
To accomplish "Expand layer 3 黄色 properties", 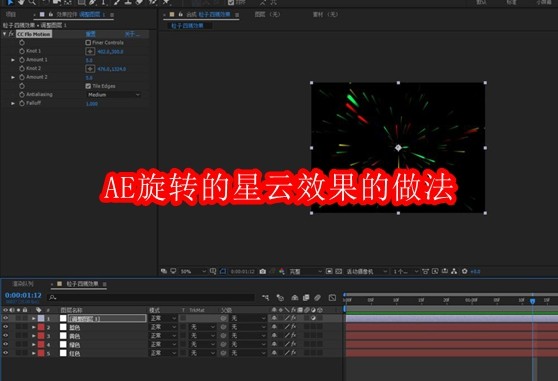I will click(34, 335).
